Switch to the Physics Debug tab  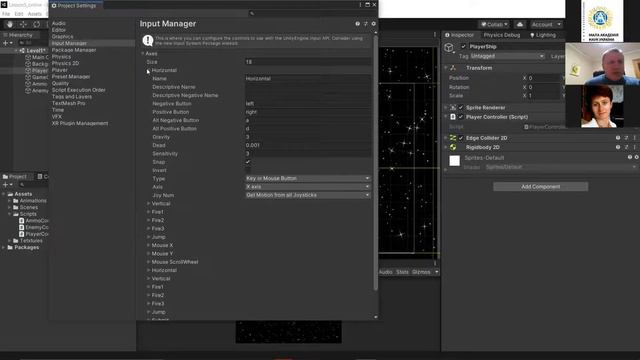pos(502,35)
